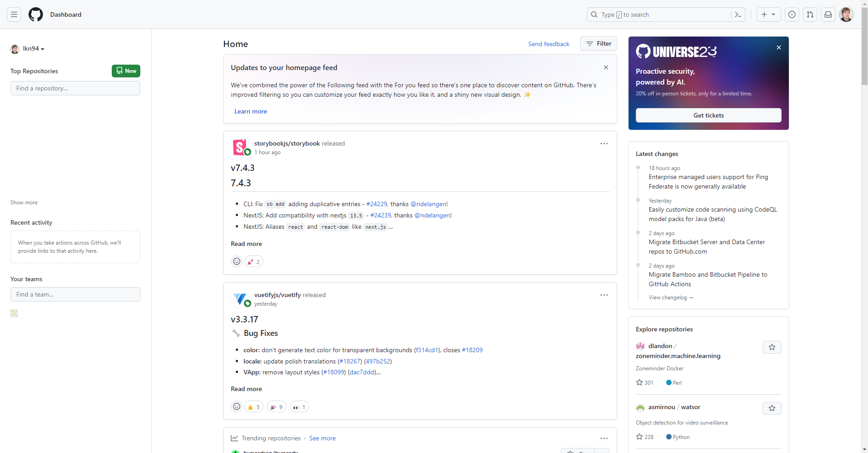868x453 pixels.
Task: Open the profile avatar dropdown
Action: [846, 14]
